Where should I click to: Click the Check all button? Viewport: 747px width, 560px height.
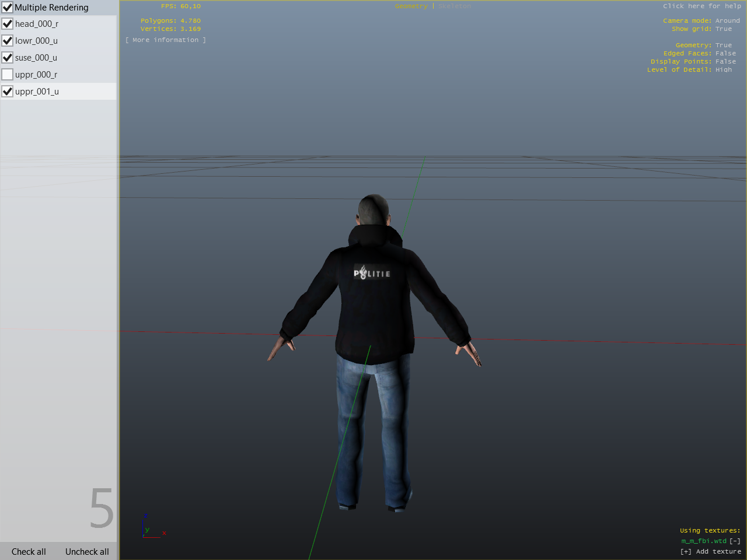29,552
